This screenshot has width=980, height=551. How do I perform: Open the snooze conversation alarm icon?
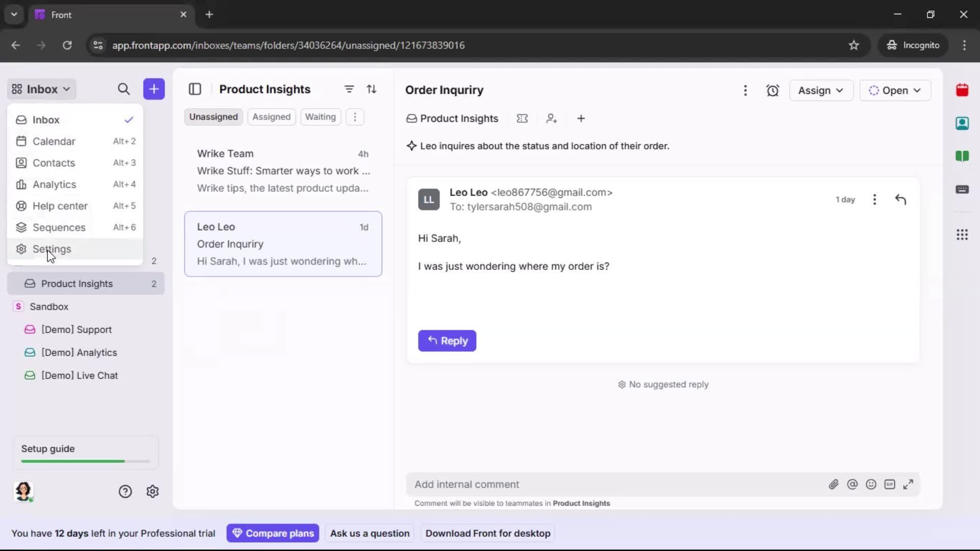772,90
